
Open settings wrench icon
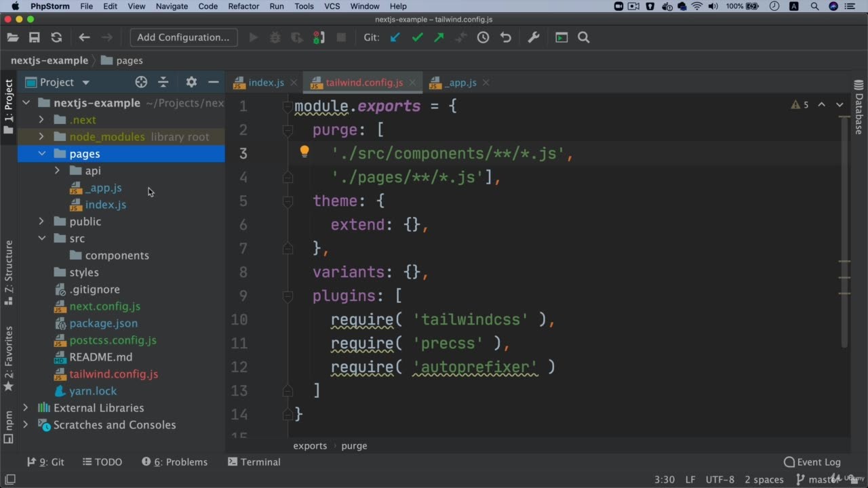tap(534, 38)
